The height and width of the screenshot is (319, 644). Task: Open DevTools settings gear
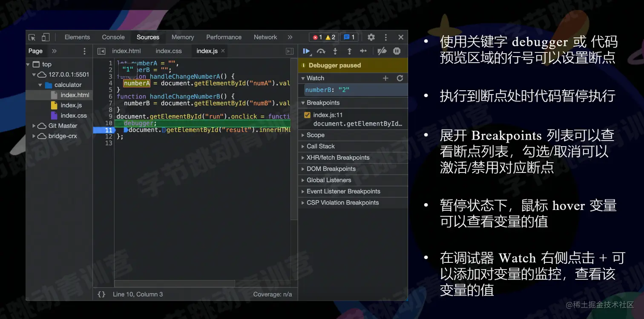pyautogui.click(x=371, y=37)
